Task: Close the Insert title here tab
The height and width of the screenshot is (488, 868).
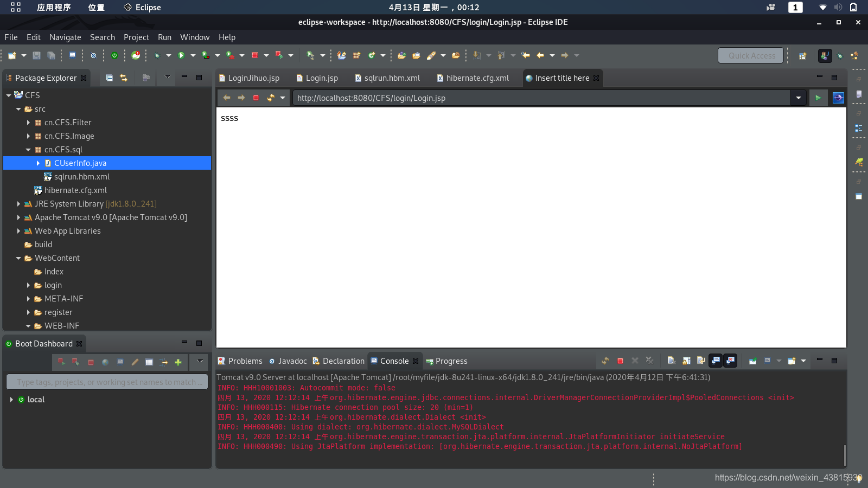Action: tap(596, 78)
